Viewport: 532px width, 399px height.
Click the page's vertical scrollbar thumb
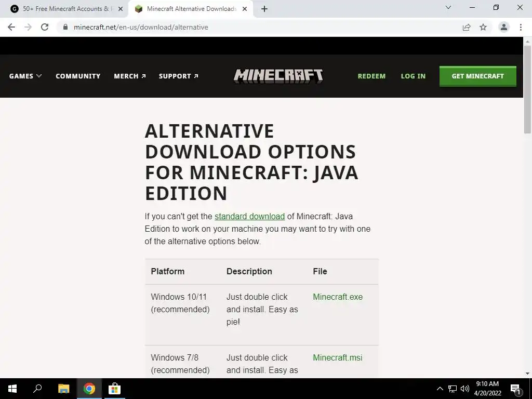[x=527, y=89]
